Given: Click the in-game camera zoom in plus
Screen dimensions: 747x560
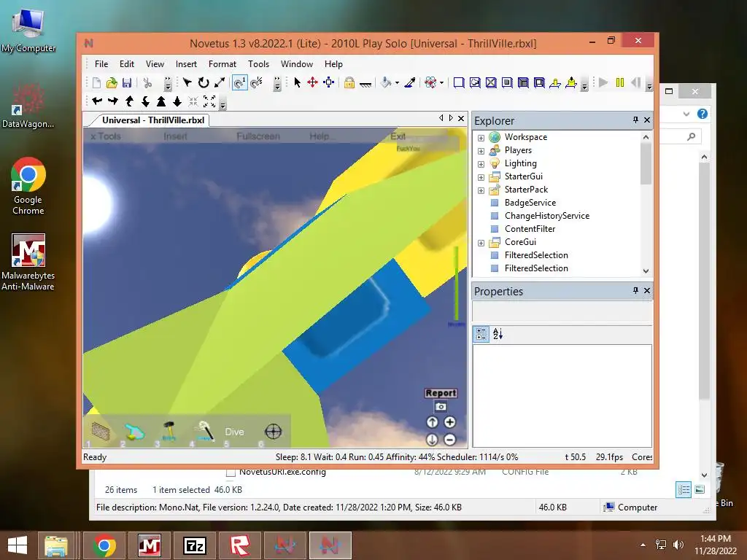Looking at the screenshot, I should 449,422.
